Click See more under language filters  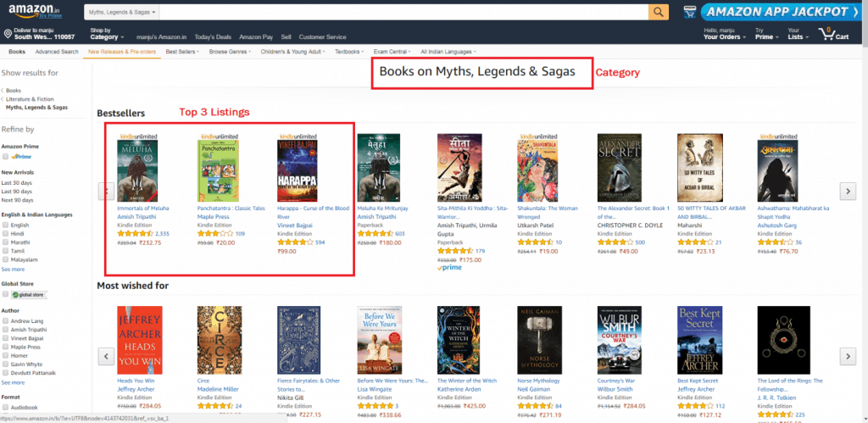[14, 270]
